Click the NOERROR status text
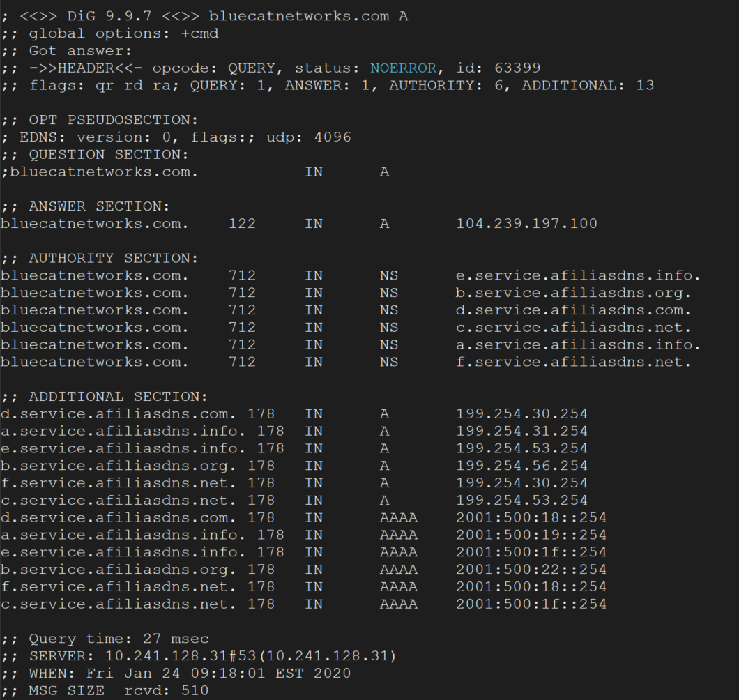 point(403,68)
